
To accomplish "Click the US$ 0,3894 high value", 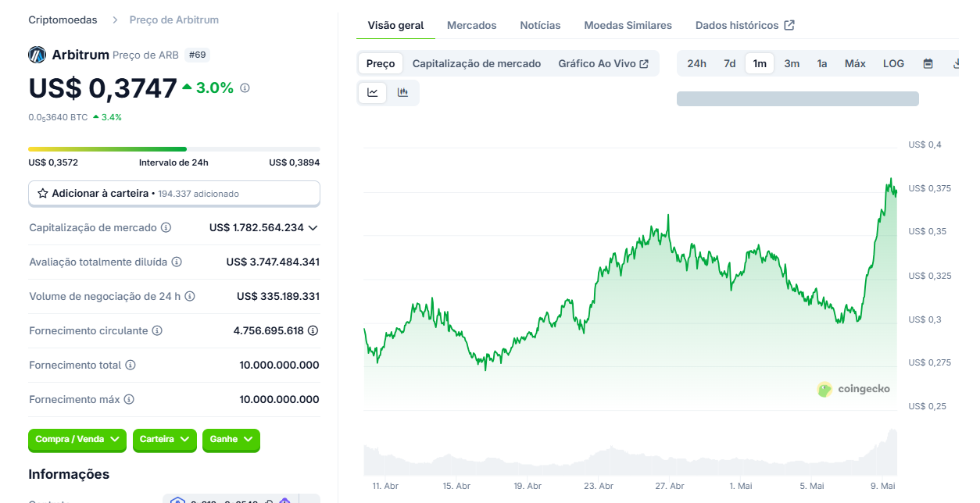I will [295, 162].
